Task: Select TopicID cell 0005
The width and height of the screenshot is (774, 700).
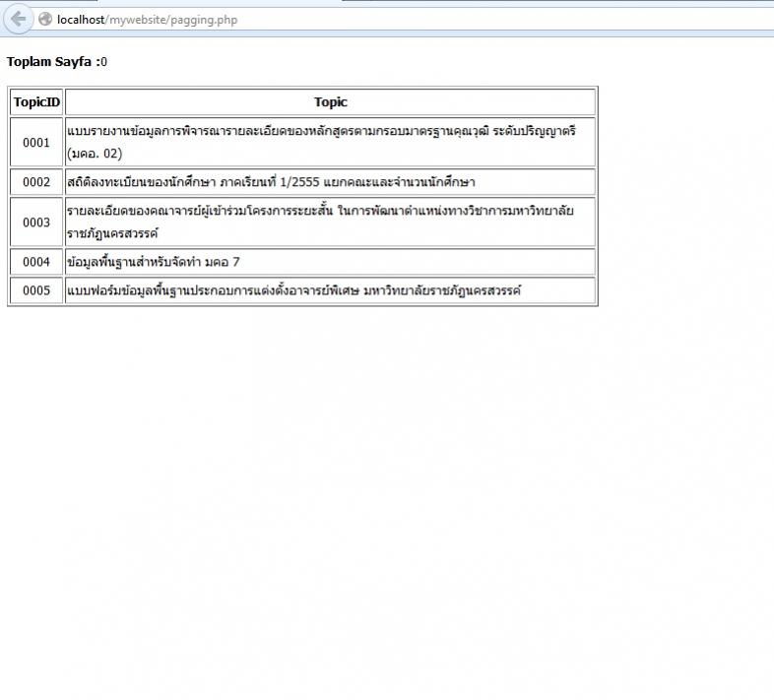Action: 36,290
